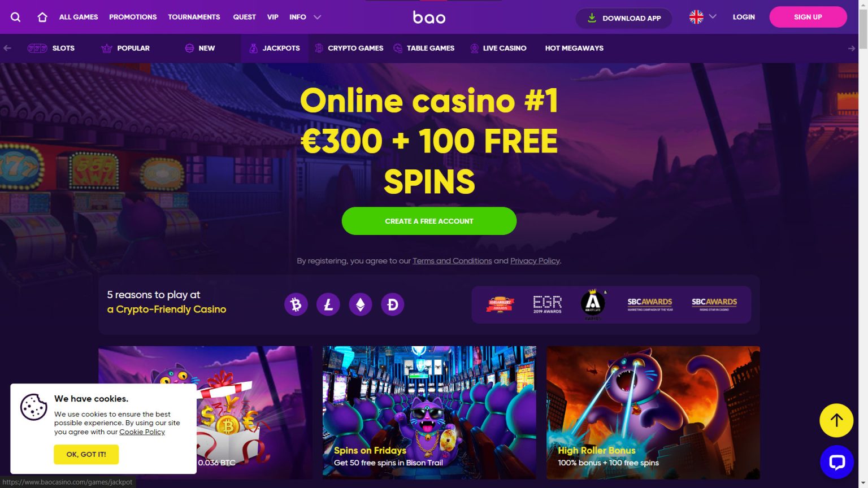This screenshot has height=488, width=868.
Task: Select the LIVE CASINO category
Action: pos(498,49)
